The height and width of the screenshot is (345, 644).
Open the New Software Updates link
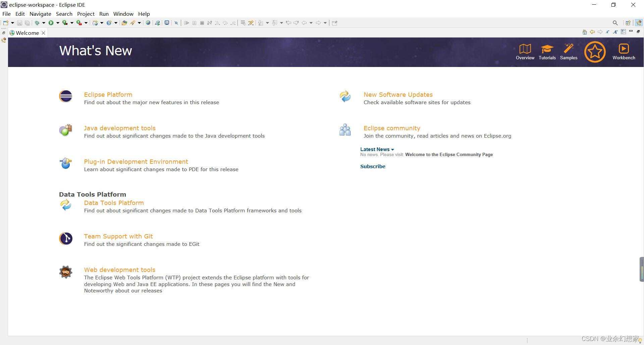coord(398,94)
